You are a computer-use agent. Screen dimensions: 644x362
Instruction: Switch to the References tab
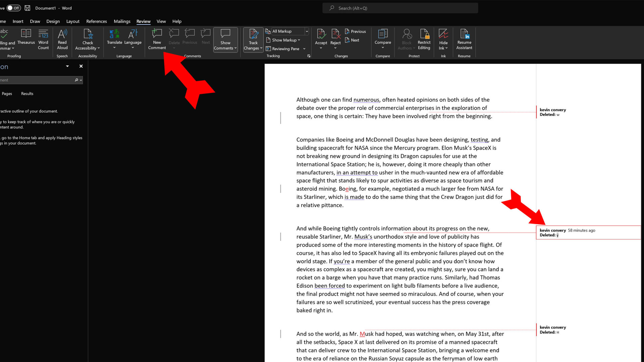97,21
